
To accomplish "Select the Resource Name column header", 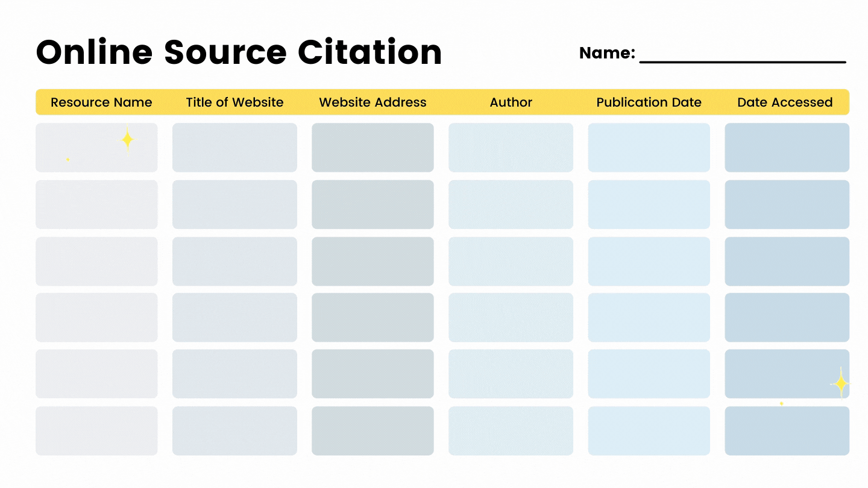I will click(101, 102).
